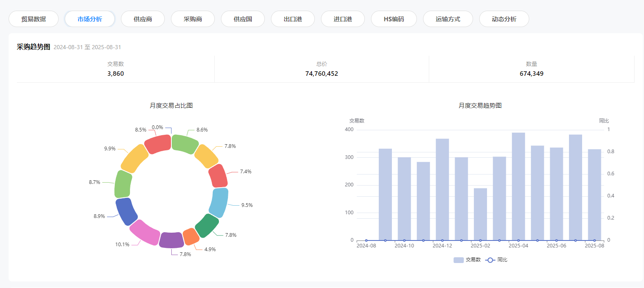Go to the 供应国 tab

[x=243, y=19]
